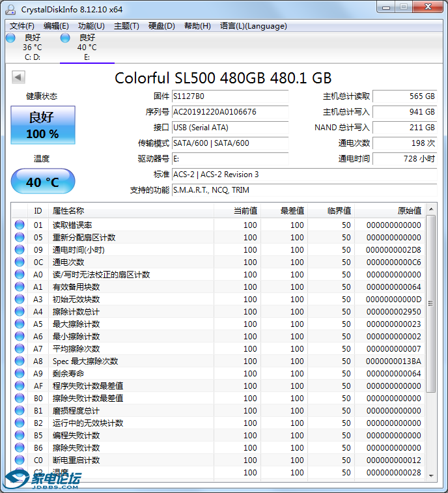
Task: Click status orb of attribute A8 Spec 最大擦除次数
Action: tap(20, 361)
